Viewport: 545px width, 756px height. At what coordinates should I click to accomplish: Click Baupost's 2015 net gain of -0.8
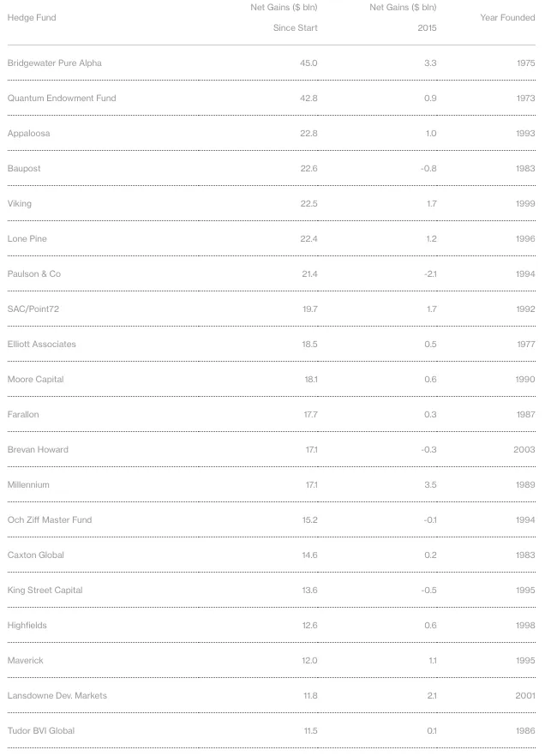428,169
